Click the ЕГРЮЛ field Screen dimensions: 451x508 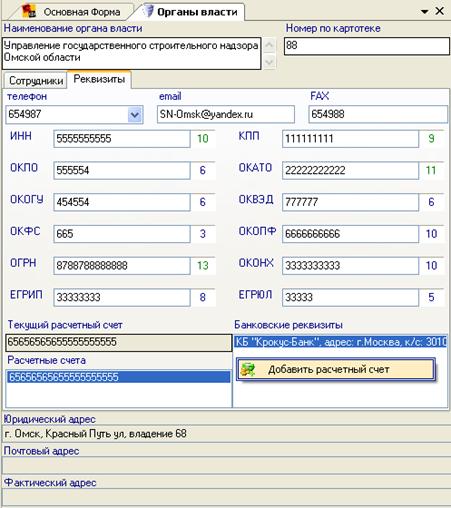click(x=350, y=297)
